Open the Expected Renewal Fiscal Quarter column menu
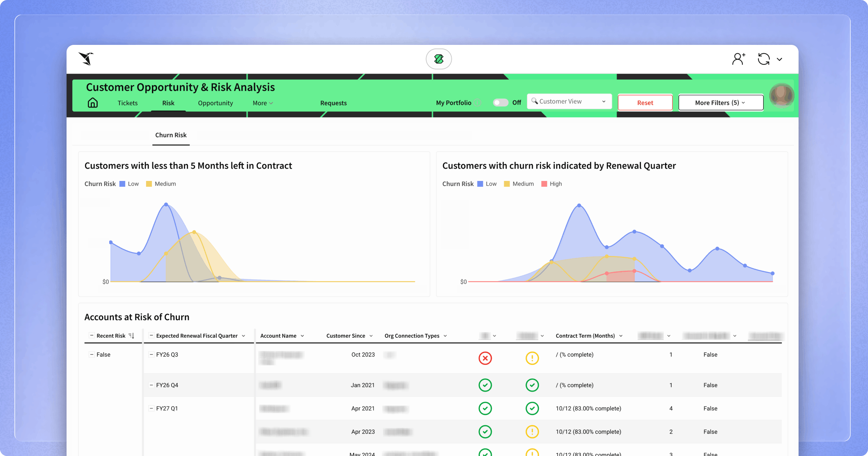This screenshot has height=456, width=868. [x=244, y=335]
